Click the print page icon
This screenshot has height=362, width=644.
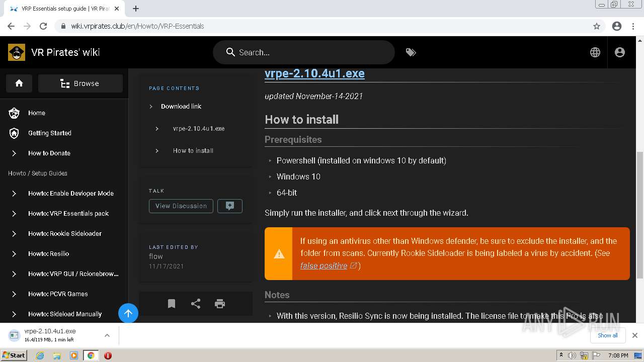click(x=220, y=304)
